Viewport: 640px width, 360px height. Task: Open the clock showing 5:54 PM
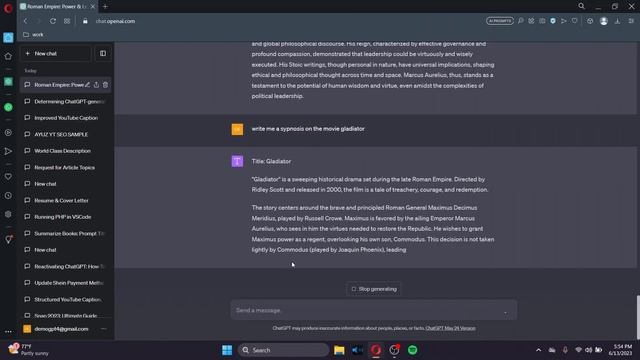[x=620, y=350]
